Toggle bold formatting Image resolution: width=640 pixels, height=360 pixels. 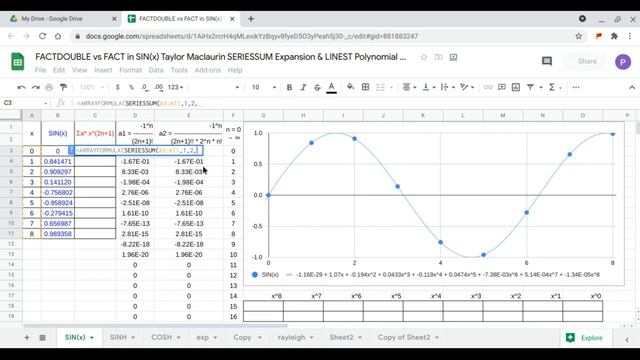[x=289, y=87]
